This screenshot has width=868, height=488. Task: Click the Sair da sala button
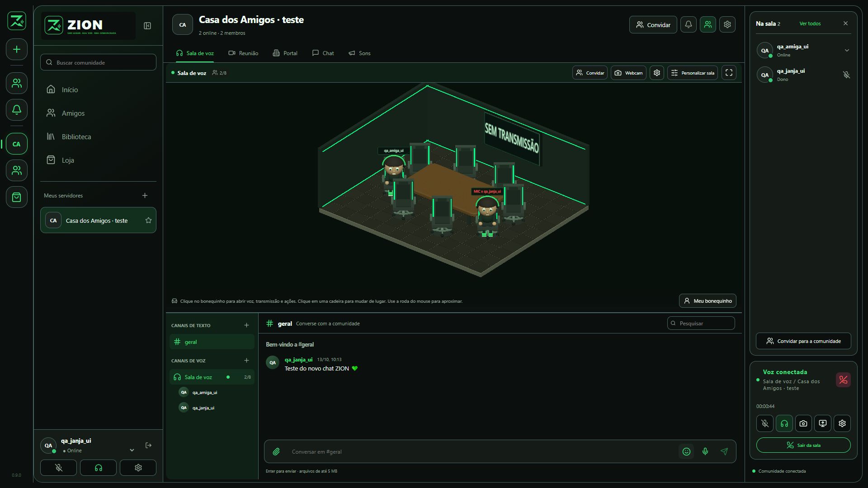803,445
